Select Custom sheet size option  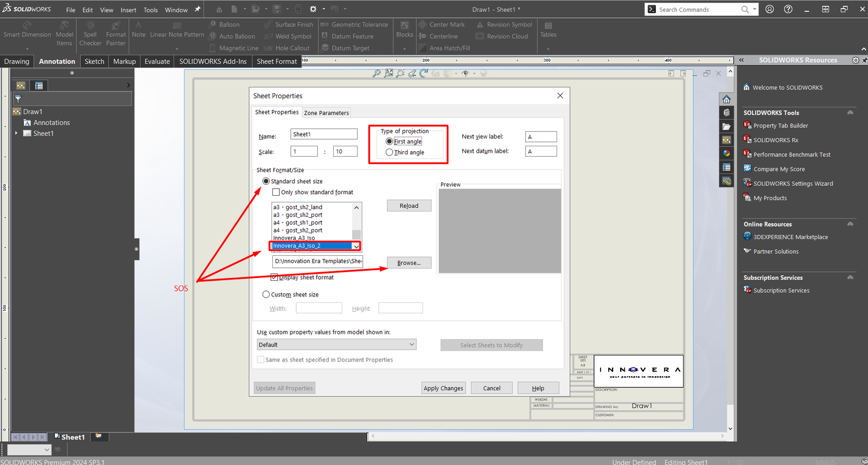pyautogui.click(x=266, y=295)
